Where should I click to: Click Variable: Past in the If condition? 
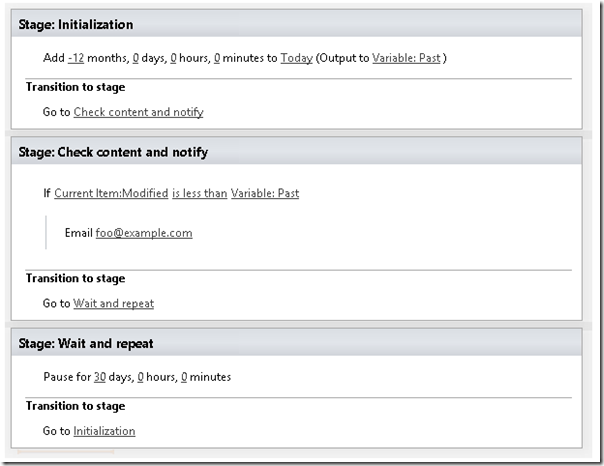click(x=265, y=193)
